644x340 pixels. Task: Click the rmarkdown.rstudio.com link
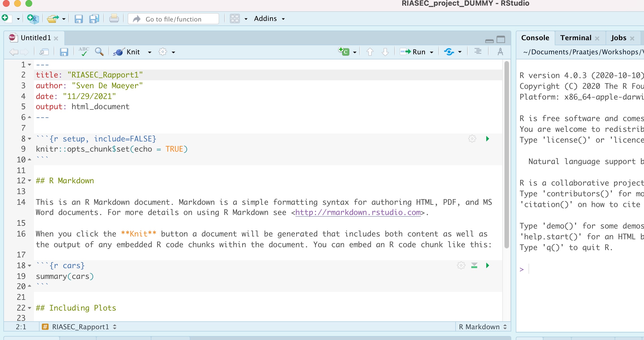[358, 212]
